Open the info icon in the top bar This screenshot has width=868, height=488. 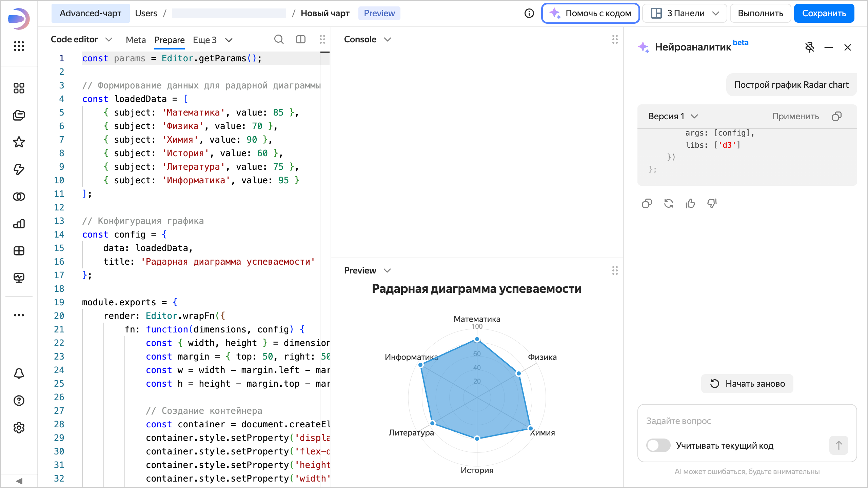529,13
